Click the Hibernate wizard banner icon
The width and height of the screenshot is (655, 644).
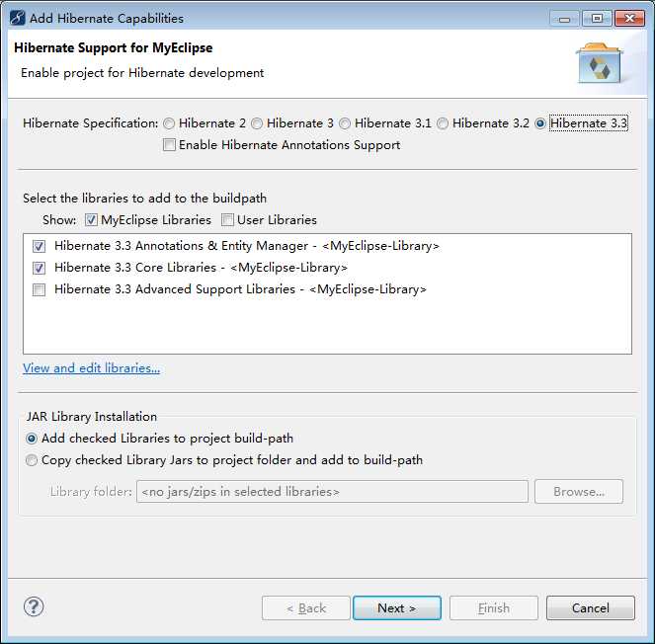pyautogui.click(x=600, y=63)
